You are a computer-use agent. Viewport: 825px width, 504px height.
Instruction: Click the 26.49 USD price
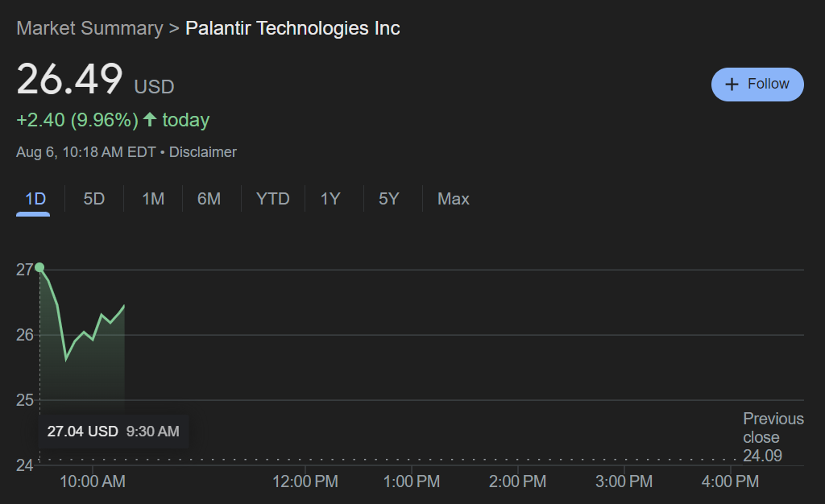click(95, 80)
